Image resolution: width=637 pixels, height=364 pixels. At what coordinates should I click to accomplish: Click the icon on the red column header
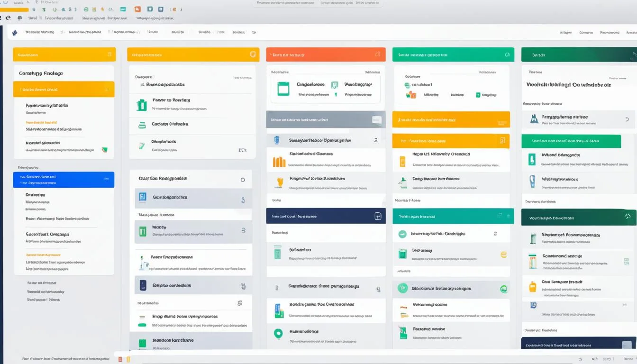pyautogui.click(x=378, y=55)
